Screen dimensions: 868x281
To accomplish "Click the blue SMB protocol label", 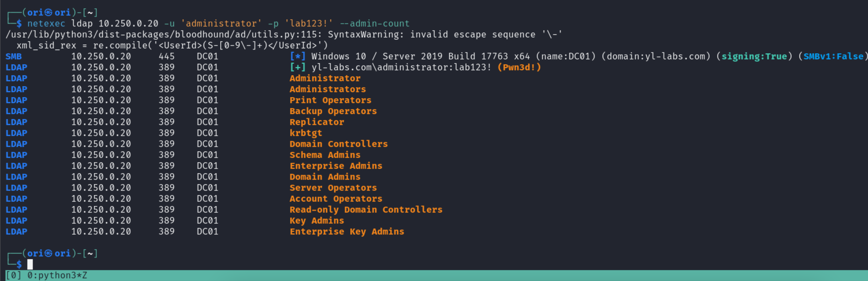I will pyautogui.click(x=13, y=56).
